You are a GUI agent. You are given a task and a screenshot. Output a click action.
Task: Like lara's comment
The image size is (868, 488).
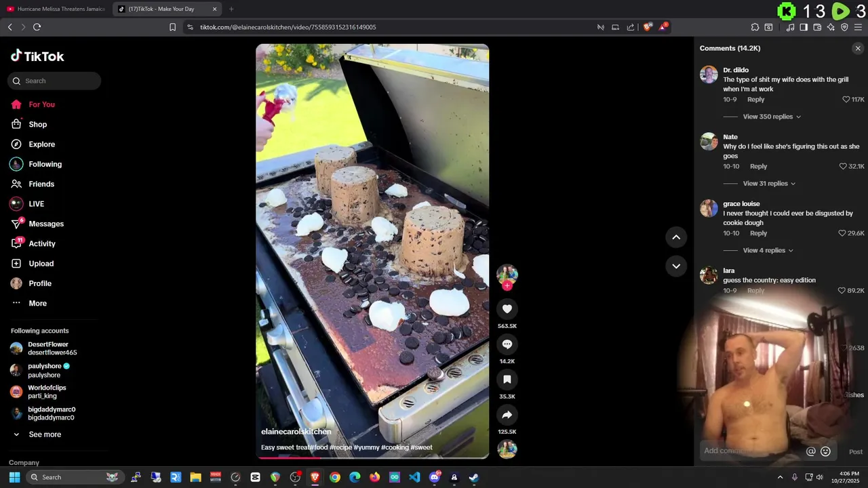pos(842,291)
